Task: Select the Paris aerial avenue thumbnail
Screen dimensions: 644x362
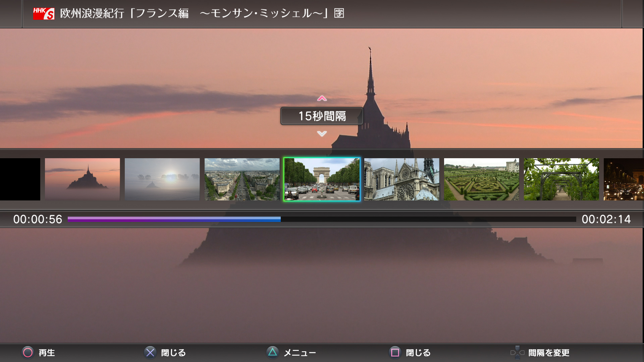Action: (242, 179)
